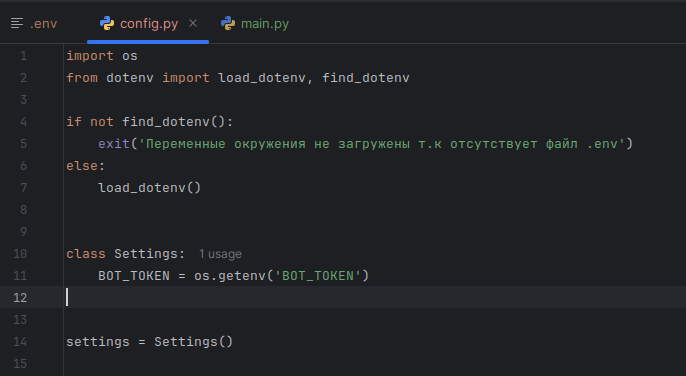This screenshot has height=376, width=686.
Task: Click 'find_dotenv' in the import line
Action: (366, 78)
